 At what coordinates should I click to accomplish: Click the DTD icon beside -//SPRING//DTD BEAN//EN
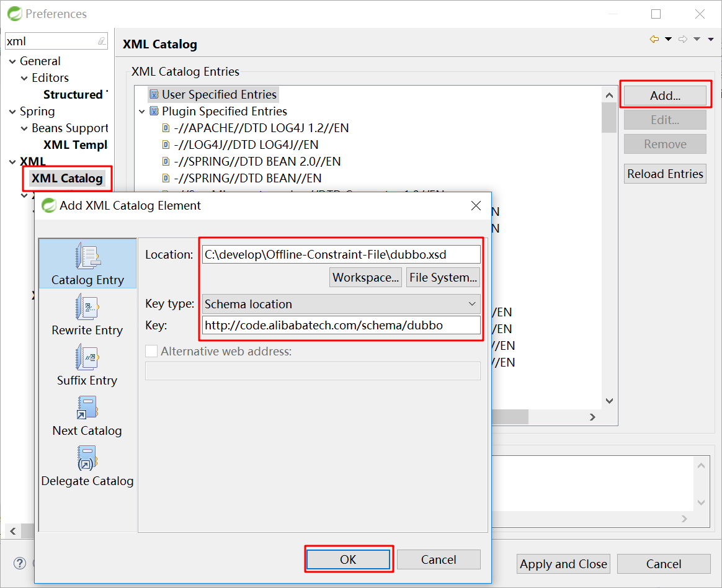point(166,178)
